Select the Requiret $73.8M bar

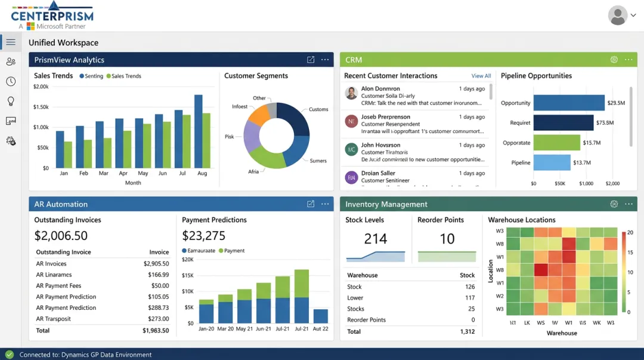click(563, 122)
